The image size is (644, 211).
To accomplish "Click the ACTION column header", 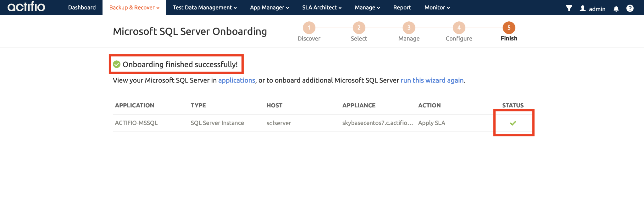I will click(x=429, y=105).
